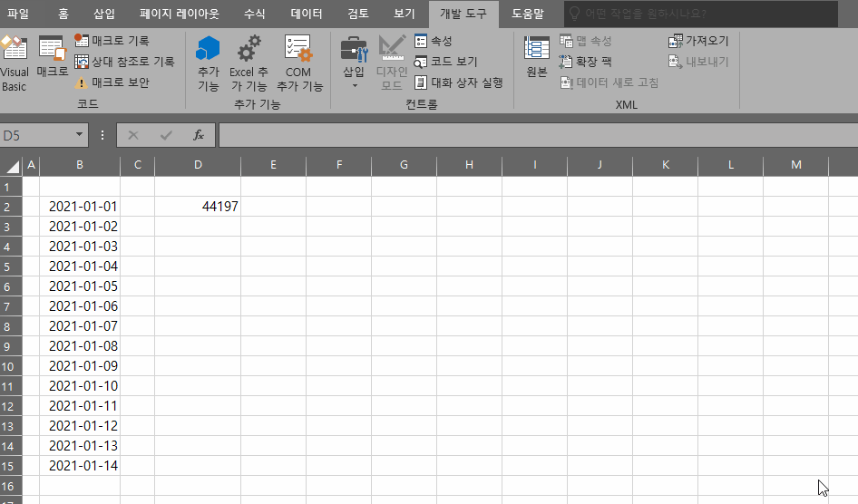Viewport: 858px width, 504px height.
Task: Select row 2 header
Action: [11, 208]
